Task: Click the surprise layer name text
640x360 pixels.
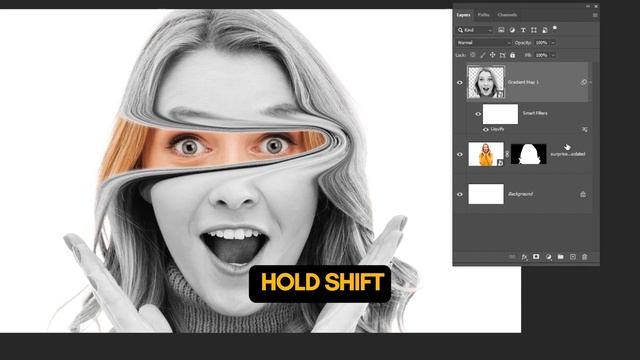Action: (567, 154)
